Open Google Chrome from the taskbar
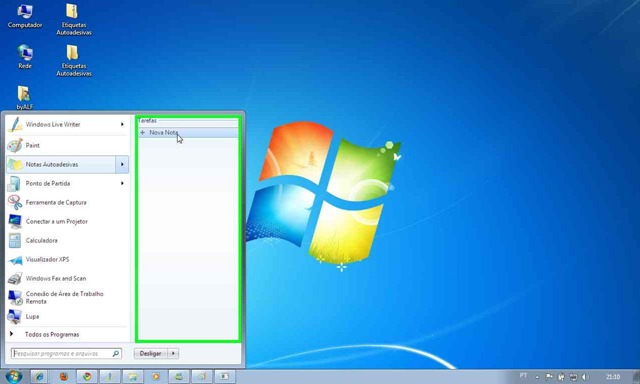Image resolution: width=640 pixels, height=384 pixels. pos(87,376)
